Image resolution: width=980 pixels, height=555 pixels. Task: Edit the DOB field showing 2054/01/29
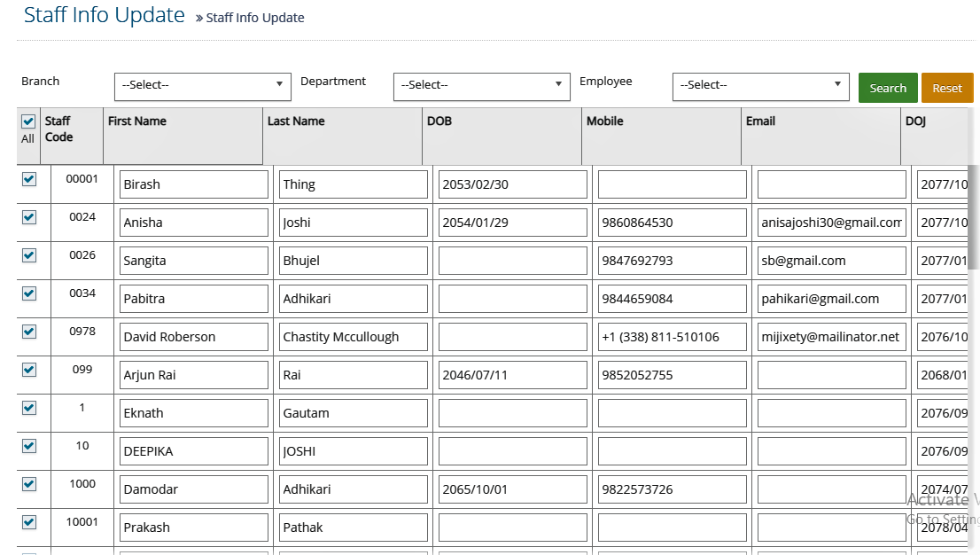(x=512, y=223)
